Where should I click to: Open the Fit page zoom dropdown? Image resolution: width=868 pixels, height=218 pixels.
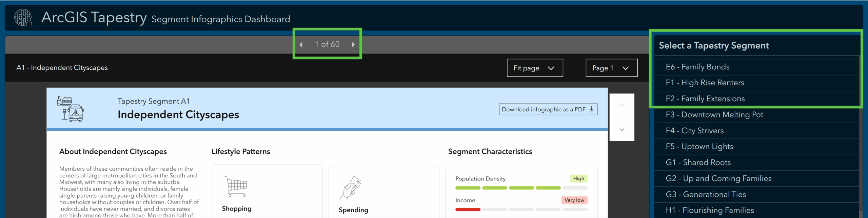(535, 68)
